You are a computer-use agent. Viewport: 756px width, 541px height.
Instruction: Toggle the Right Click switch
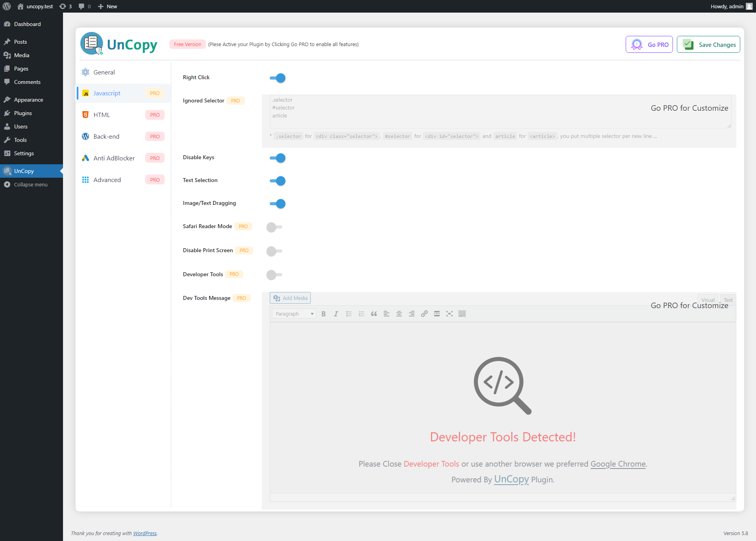click(278, 78)
